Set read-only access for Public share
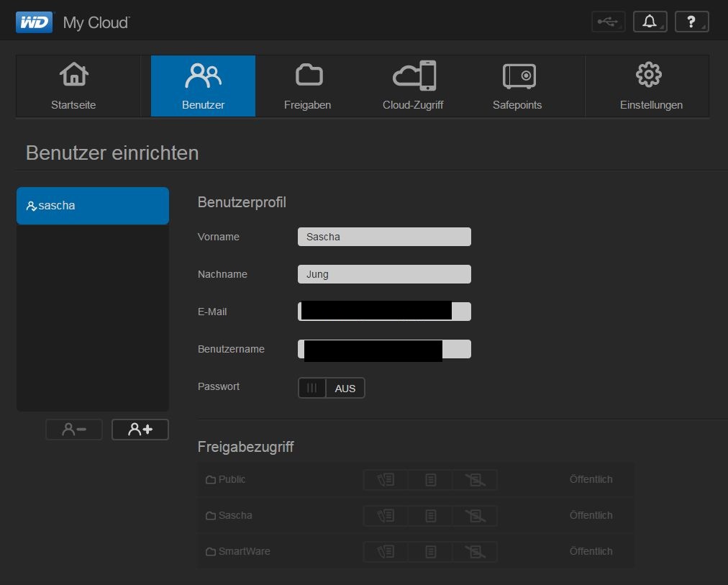Image resolution: width=728 pixels, height=585 pixels. click(430, 480)
